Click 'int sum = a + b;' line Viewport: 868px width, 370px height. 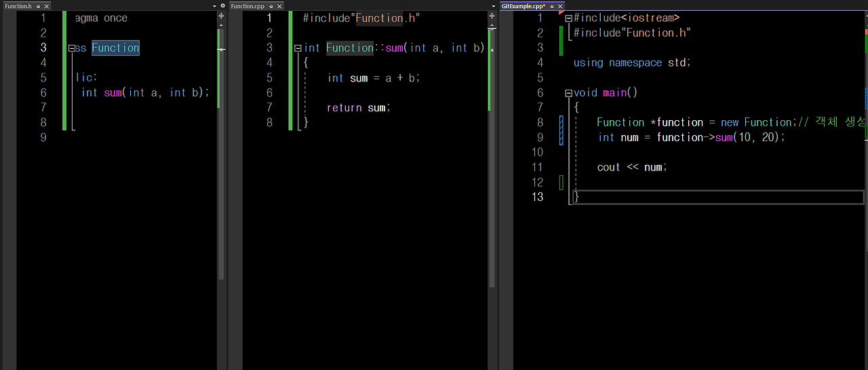[x=374, y=78]
